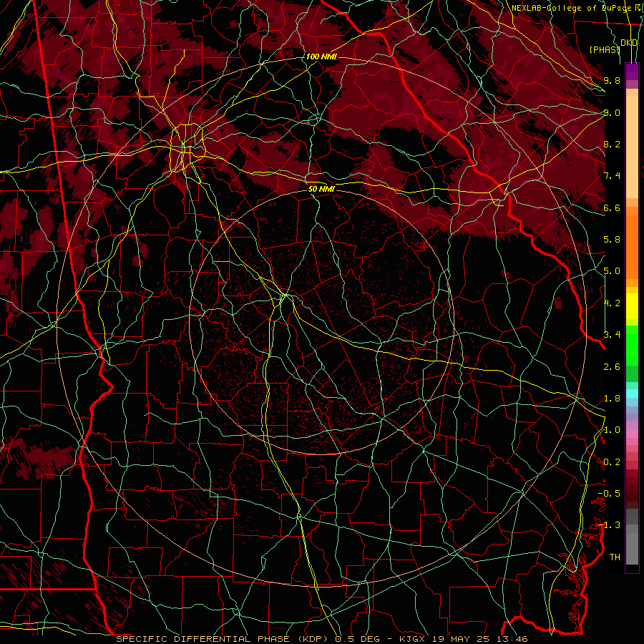Pick the bright green segment of the color bar
Screen dimensions: 644x644
[632, 346]
